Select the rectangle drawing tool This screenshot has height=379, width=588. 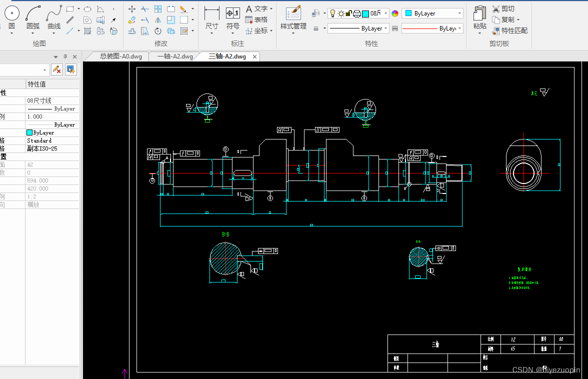coord(70,8)
